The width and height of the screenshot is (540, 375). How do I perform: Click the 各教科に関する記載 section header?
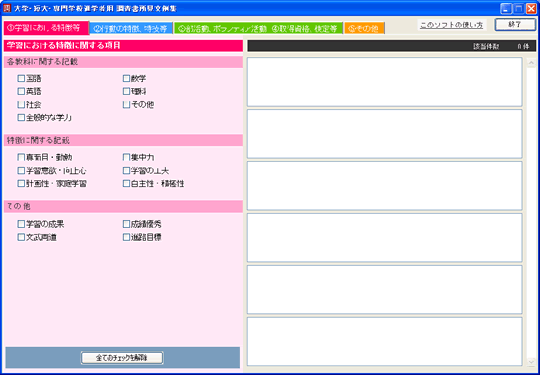[123, 62]
